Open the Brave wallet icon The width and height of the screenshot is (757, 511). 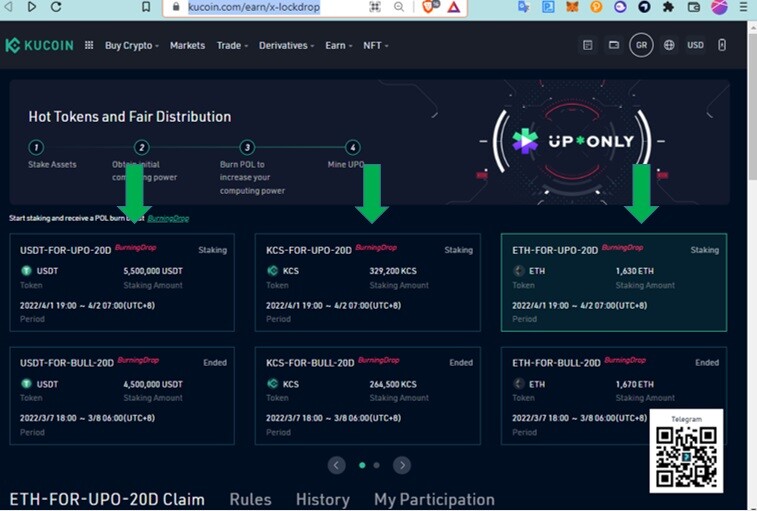click(x=694, y=7)
